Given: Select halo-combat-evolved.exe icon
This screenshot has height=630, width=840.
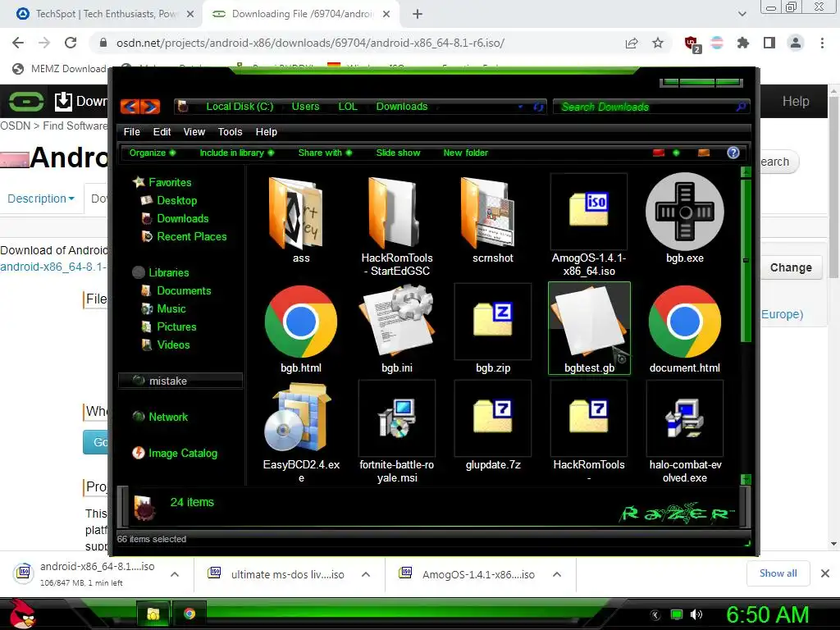Looking at the screenshot, I should click(x=685, y=418).
